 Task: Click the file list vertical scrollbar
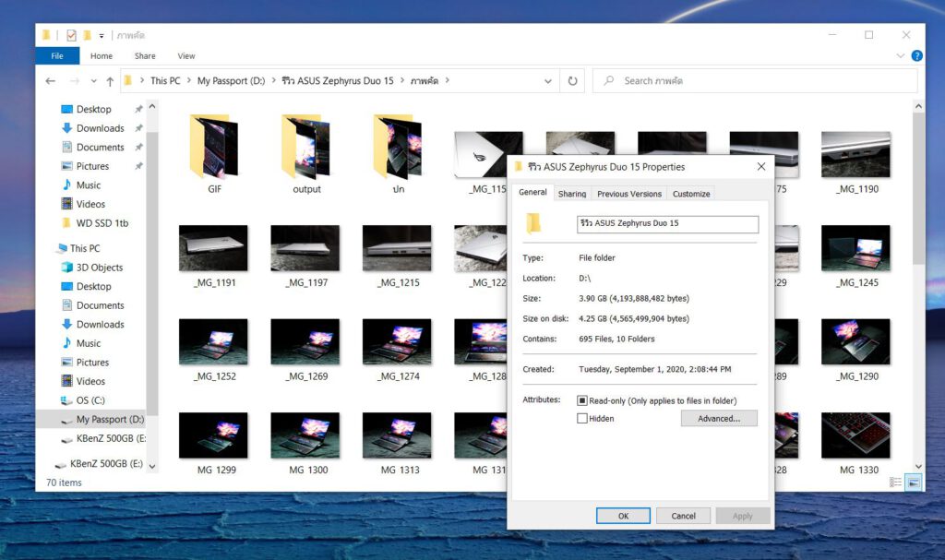pos(918,188)
